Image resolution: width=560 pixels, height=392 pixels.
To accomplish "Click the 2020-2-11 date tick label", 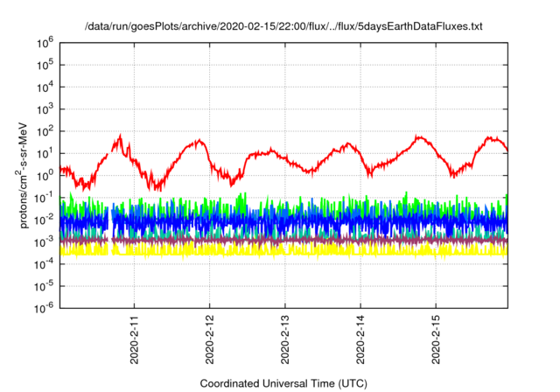I will pos(134,339).
